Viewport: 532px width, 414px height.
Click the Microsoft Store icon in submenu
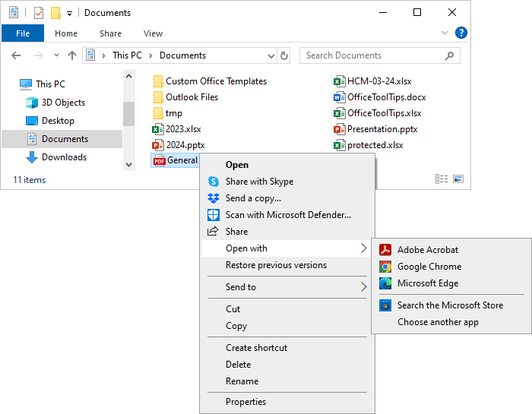385,305
